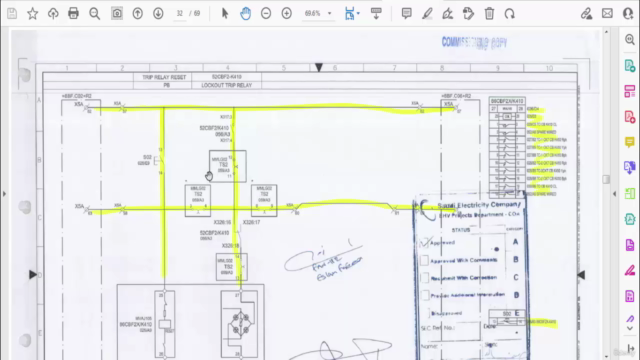The image size is (640, 360).
Task: Zoom in with the plus button
Action: [287, 13]
